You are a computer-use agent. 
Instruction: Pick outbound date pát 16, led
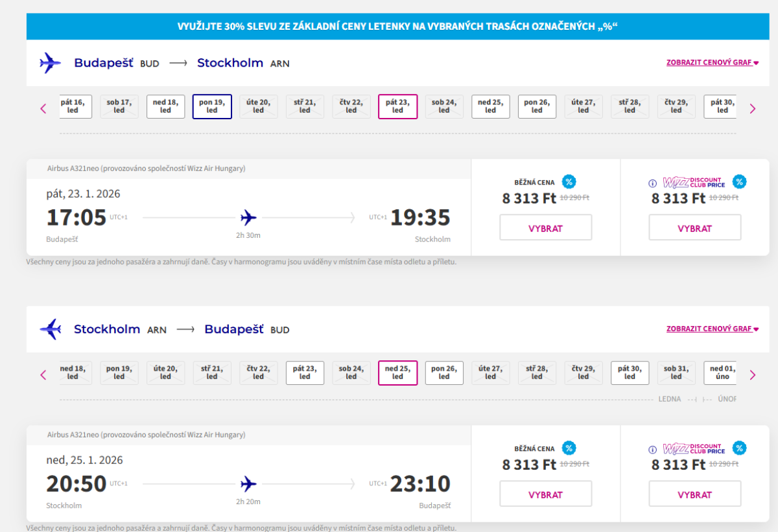pyautogui.click(x=74, y=106)
